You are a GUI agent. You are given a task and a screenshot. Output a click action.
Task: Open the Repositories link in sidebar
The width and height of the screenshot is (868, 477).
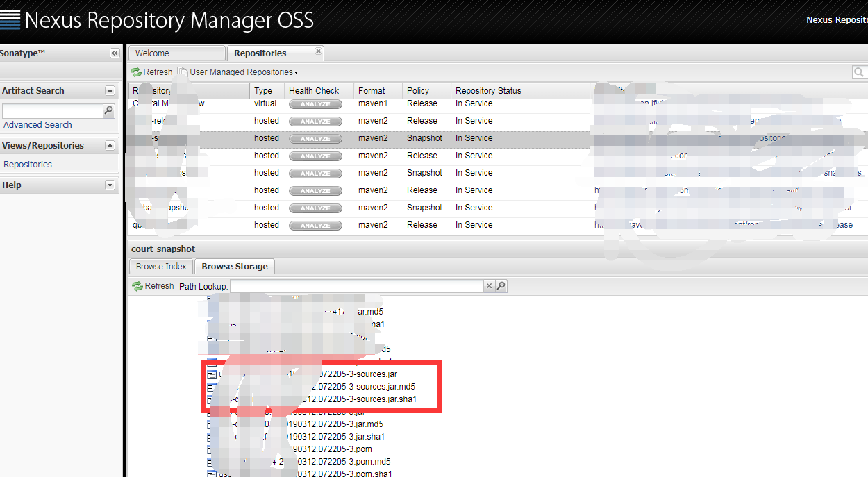(x=28, y=165)
